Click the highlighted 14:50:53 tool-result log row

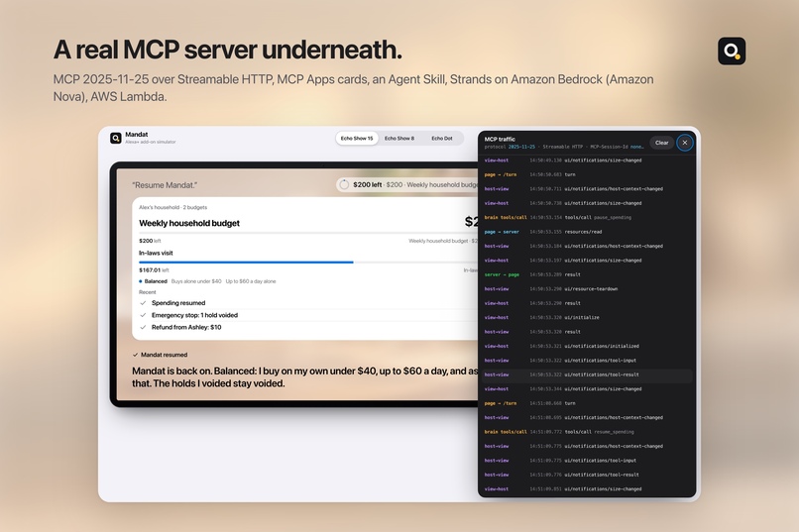tap(588, 375)
